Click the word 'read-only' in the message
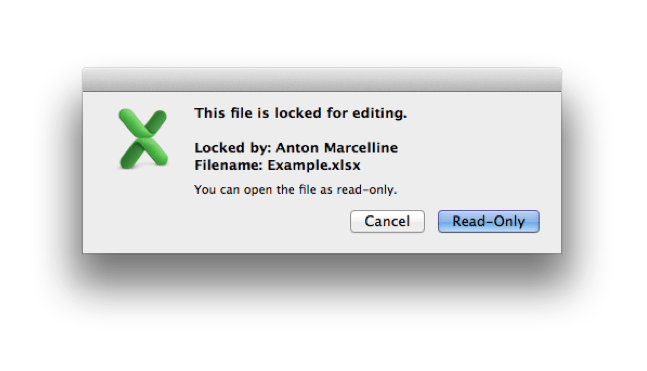Viewport: 647px width, 371px height. click(365, 190)
